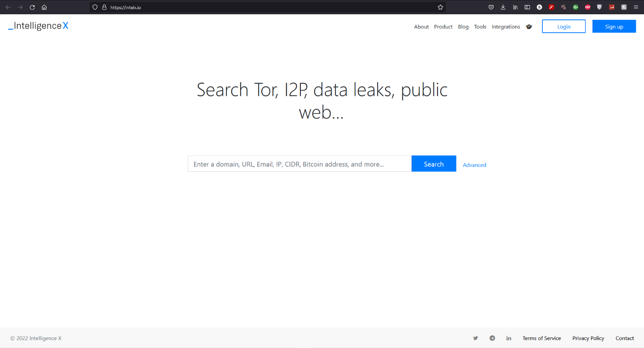Go forward to the next page
Image resolution: width=644 pixels, height=348 pixels.
(x=20, y=7)
